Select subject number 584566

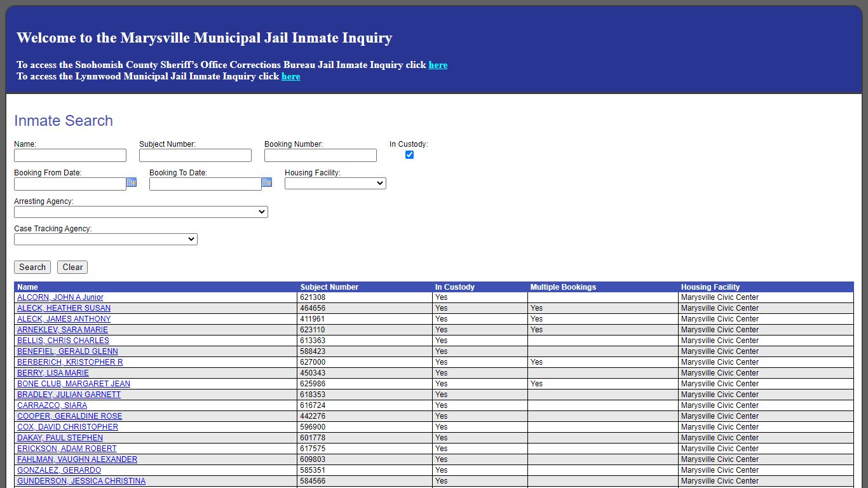click(x=313, y=481)
